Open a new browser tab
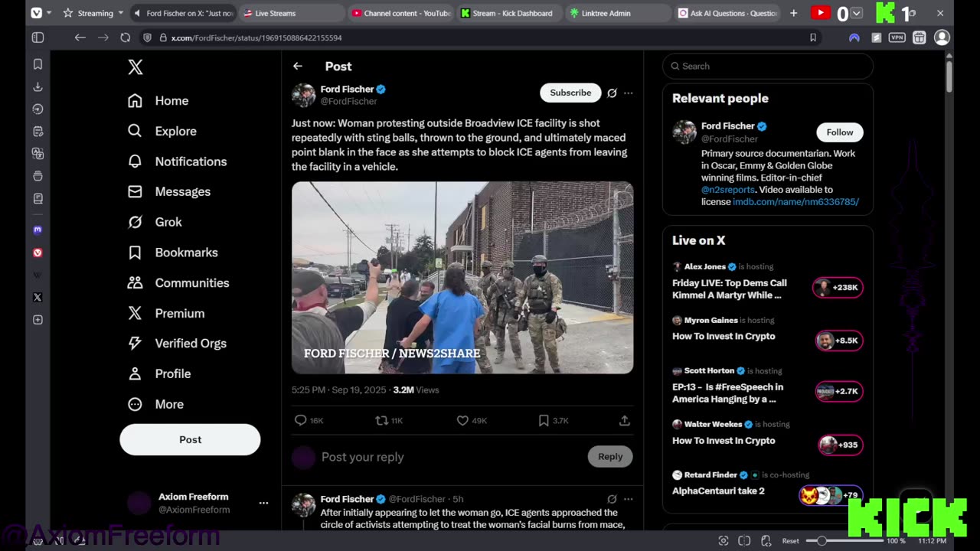980x551 pixels. [x=793, y=13]
